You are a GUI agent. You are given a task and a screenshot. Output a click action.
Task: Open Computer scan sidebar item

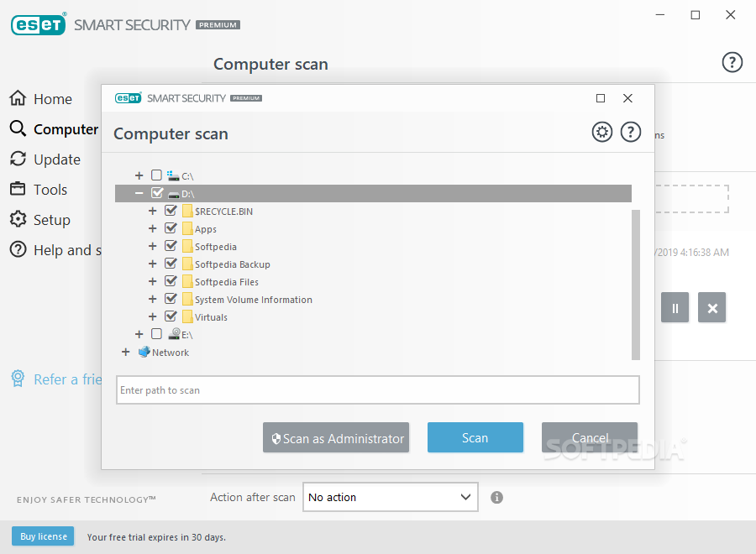tap(54, 129)
